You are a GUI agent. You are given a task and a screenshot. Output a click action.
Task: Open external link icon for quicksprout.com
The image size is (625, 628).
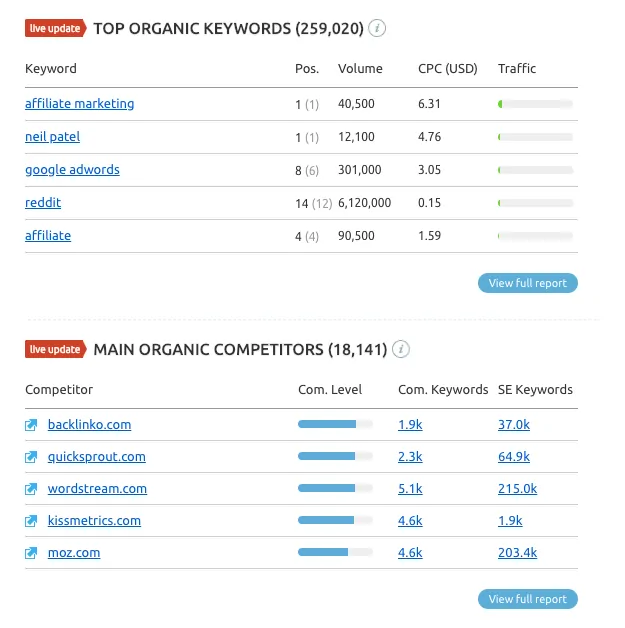tap(31, 457)
